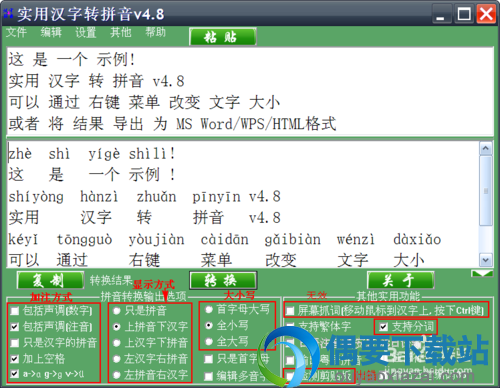Viewport: 500px width, 388px height.
Task: Click the result scrollbar up arrow
Action: (486, 148)
